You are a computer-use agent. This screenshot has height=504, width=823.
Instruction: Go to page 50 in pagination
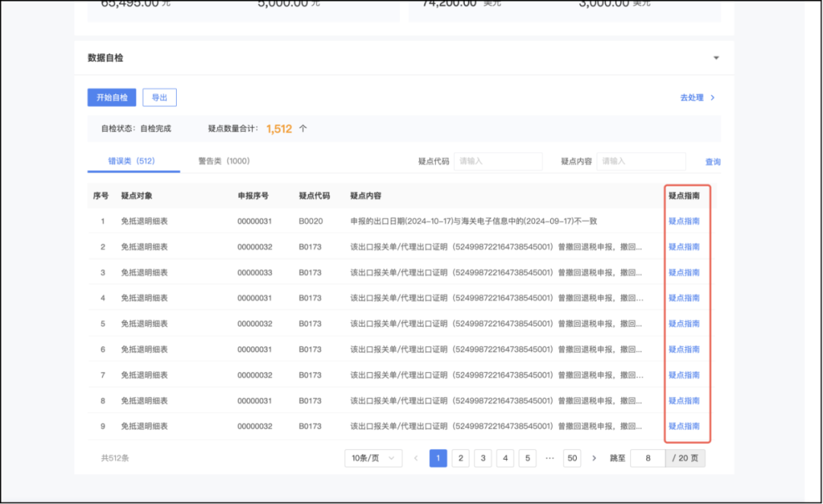point(572,458)
